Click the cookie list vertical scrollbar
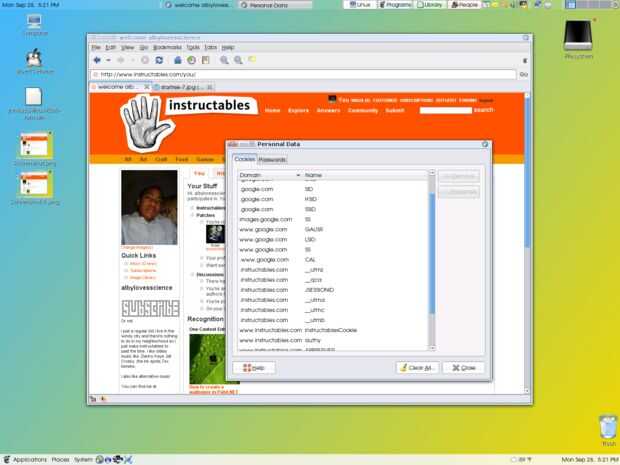Image resolution: width=620 pixels, height=465 pixels. 432,253
